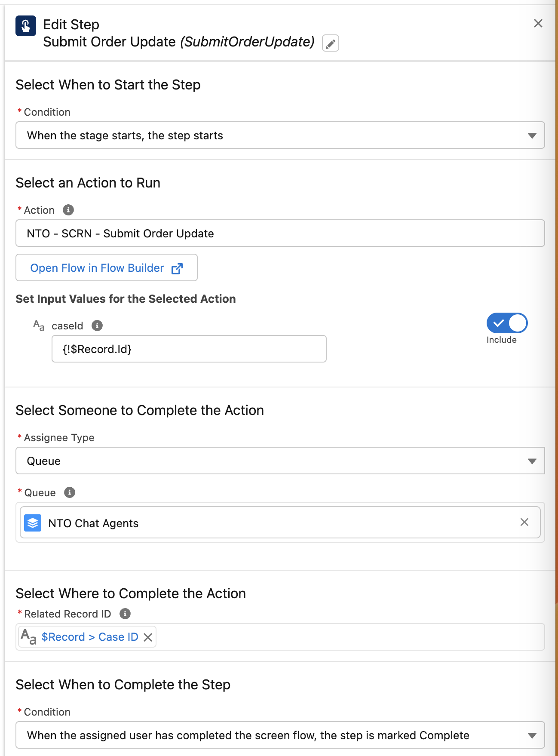Click the caseId {!$Record.Id} input field
The height and width of the screenshot is (756, 558).
point(189,349)
